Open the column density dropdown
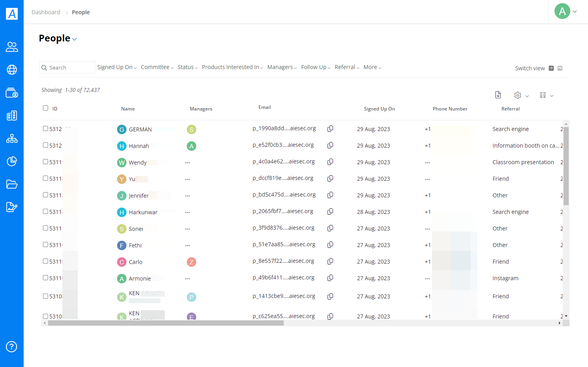This screenshot has height=367, width=588. point(546,95)
